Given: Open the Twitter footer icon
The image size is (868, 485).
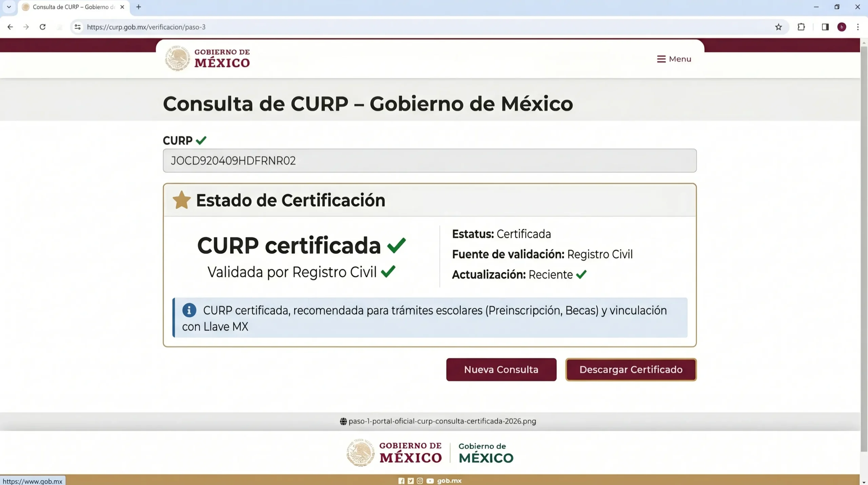Looking at the screenshot, I should tap(411, 481).
